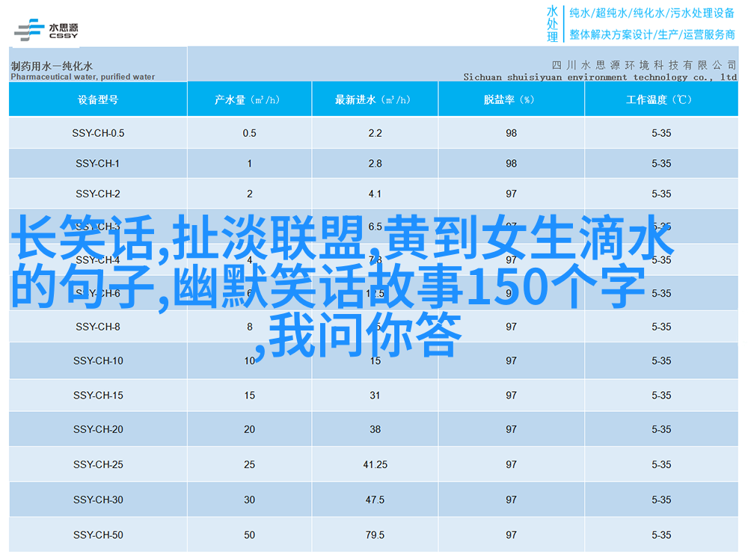Select the 设备型号 column header
Screen dimensions: 748x560
[98, 99]
